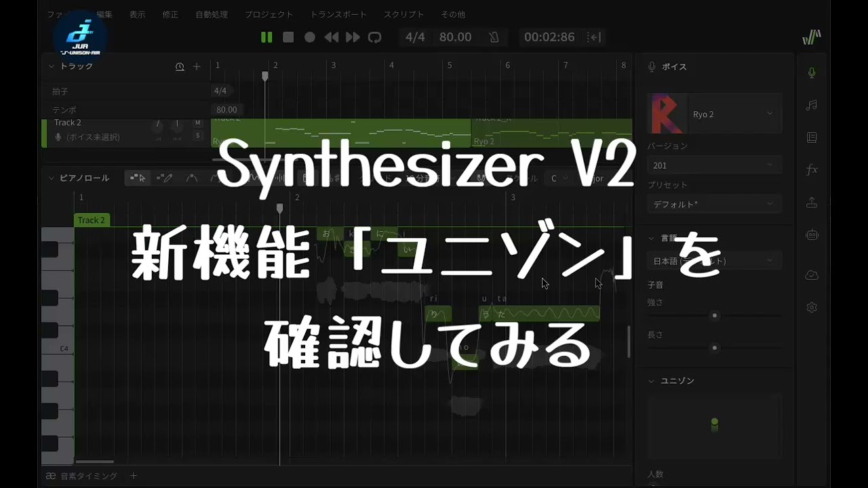Open the AI retake robot sidebar icon
The image size is (868, 488).
pos(812,235)
